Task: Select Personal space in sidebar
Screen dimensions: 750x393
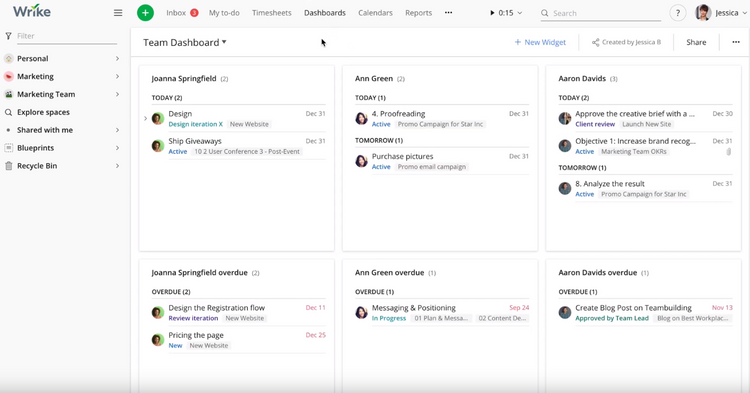Action: click(x=33, y=58)
